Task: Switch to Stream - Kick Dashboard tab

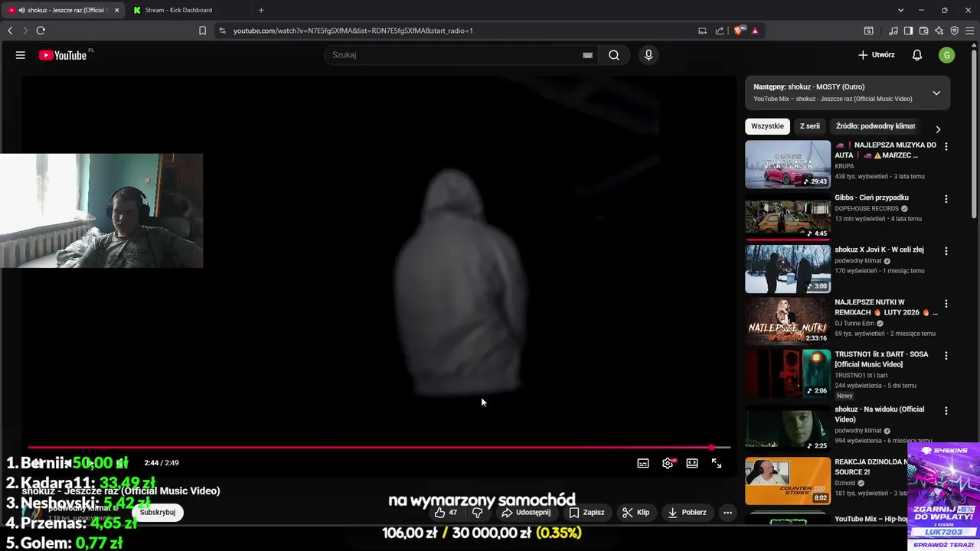Action: pos(178,10)
